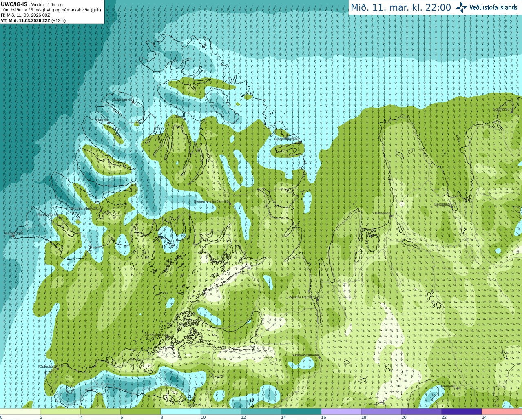The width and height of the screenshot is (522, 420).
Task: Click the Veðurstofa Íslands name text
Action: 493,7
